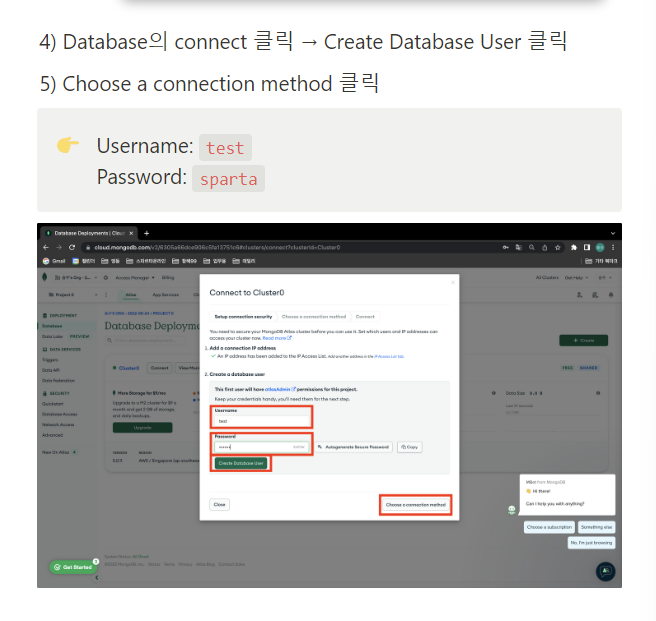Open the atlasAdmin permissions link
The width and height of the screenshot is (656, 621).
(x=279, y=389)
